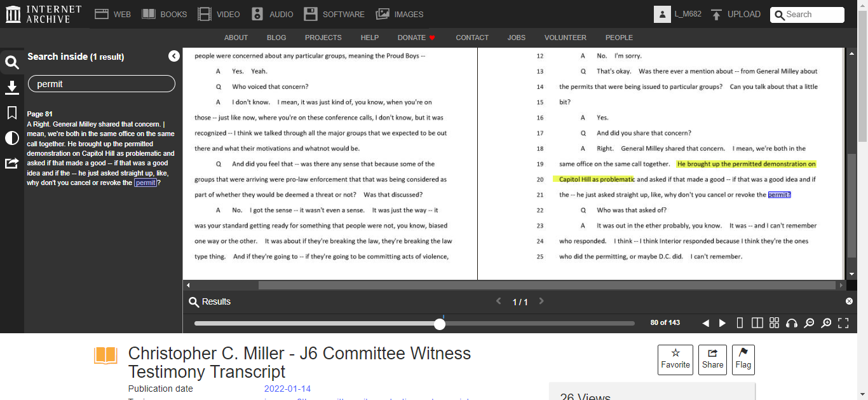
Task: Open the 2022-01-14 publication date link
Action: coord(288,389)
